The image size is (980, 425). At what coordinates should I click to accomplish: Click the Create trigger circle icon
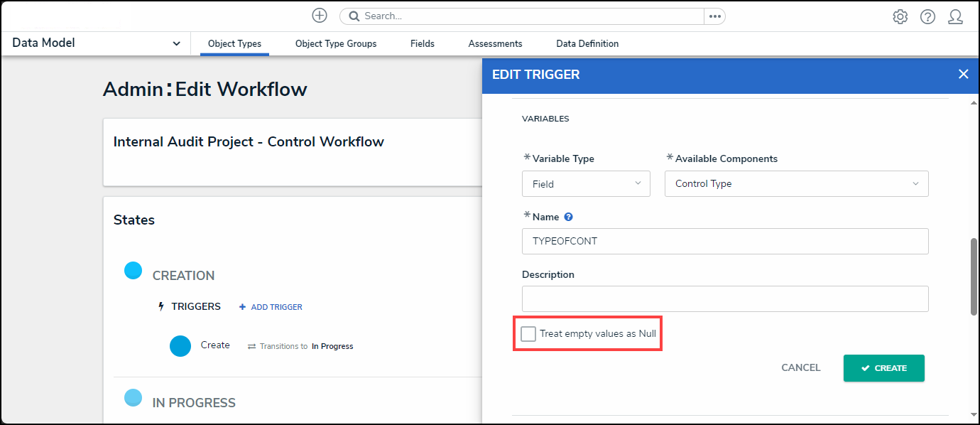(180, 346)
